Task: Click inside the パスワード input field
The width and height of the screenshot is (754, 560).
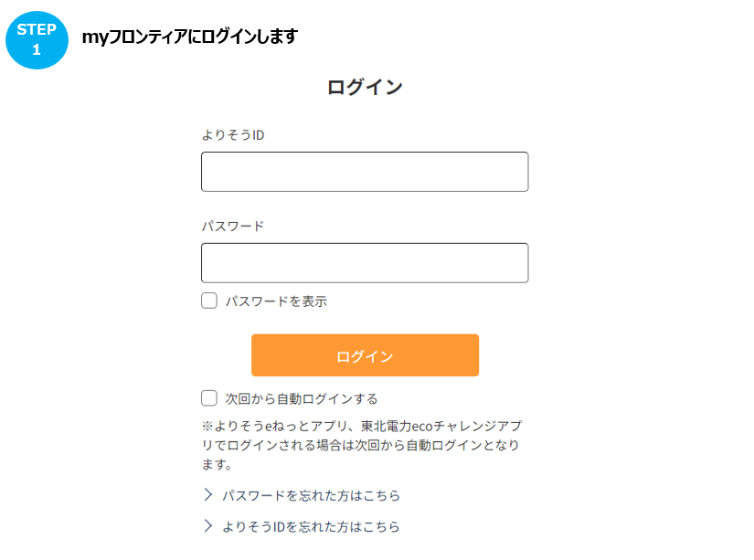Action: [365, 262]
